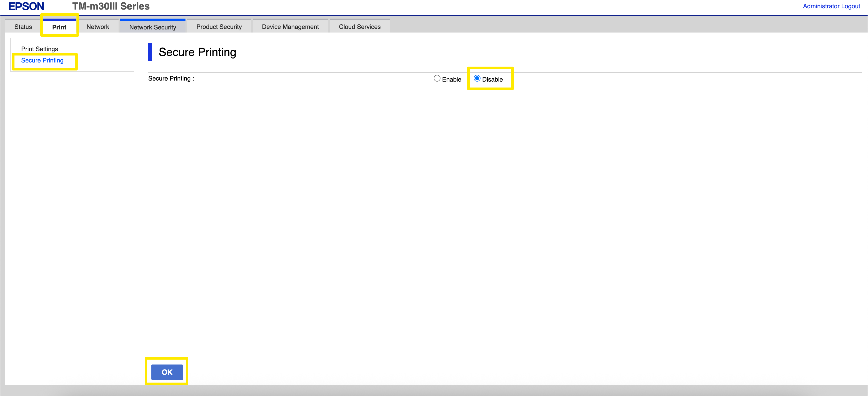
Task: Click the Secure Printing field label
Action: click(171, 78)
